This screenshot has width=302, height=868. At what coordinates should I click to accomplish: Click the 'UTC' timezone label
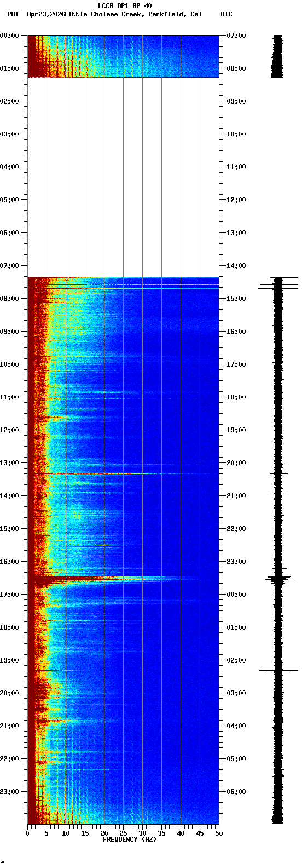click(x=226, y=14)
